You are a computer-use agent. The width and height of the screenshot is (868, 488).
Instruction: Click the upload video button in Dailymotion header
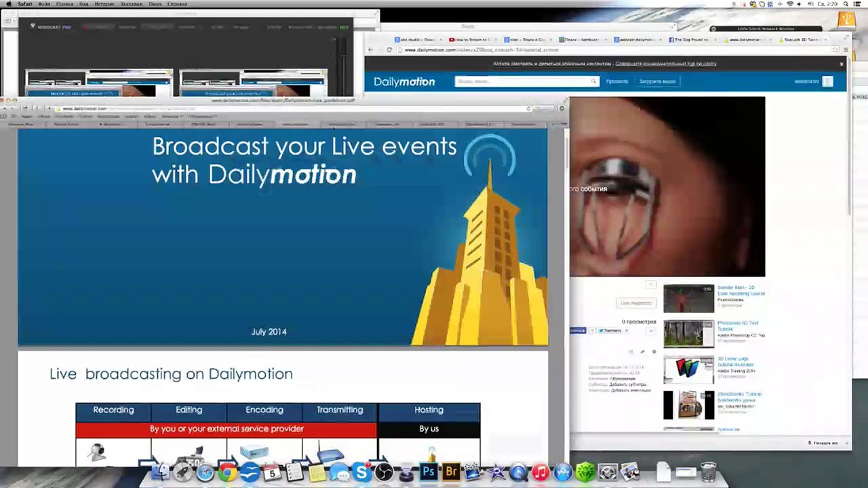click(x=658, y=81)
